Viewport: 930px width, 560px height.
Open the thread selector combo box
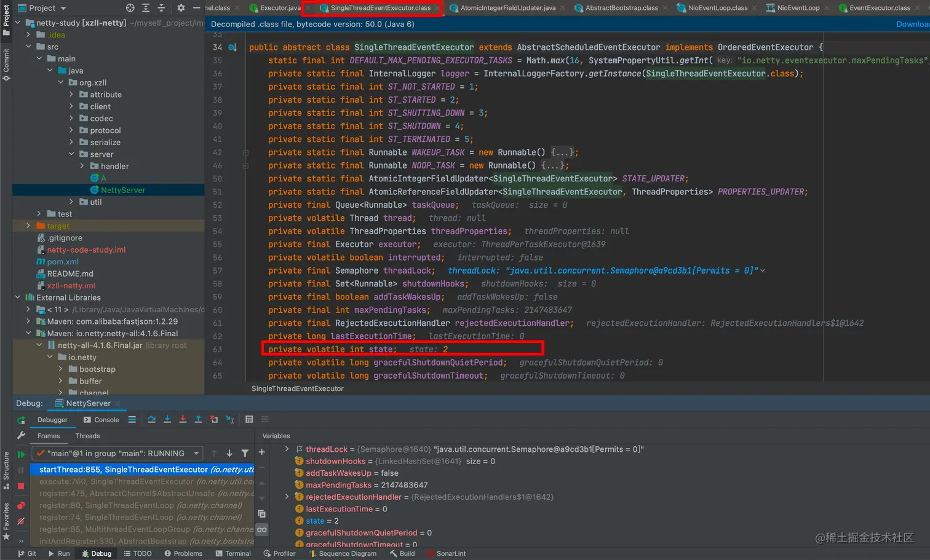click(x=118, y=454)
